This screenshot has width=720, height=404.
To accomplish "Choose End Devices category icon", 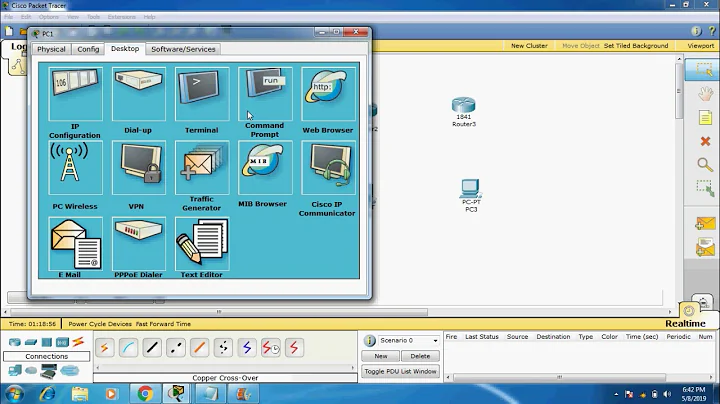I will click(x=14, y=370).
